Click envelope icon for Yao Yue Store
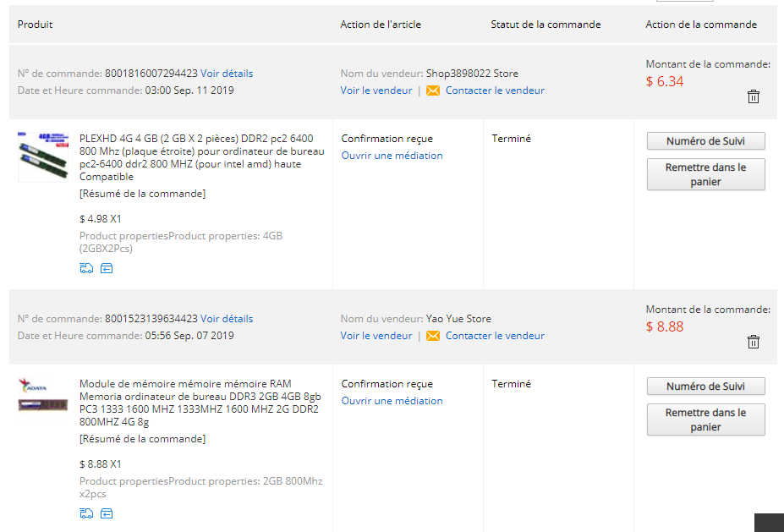The width and height of the screenshot is (784, 532). click(x=433, y=336)
